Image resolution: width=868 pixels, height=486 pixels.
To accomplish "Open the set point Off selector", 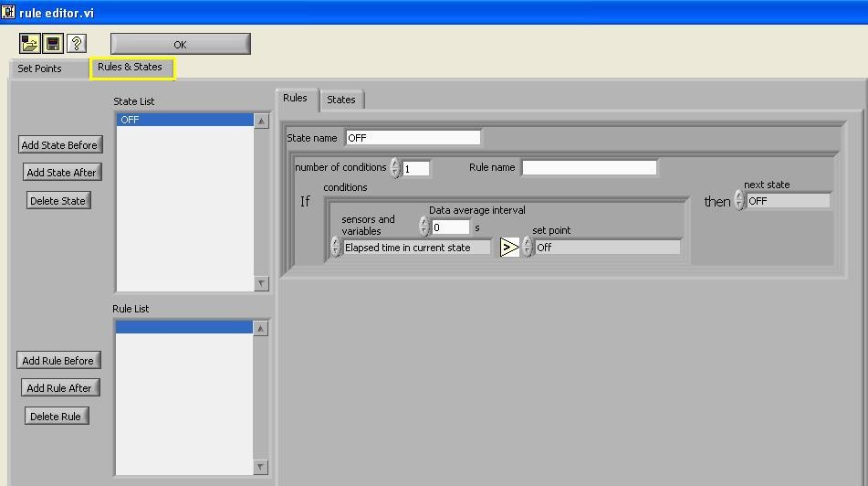I will click(x=607, y=248).
